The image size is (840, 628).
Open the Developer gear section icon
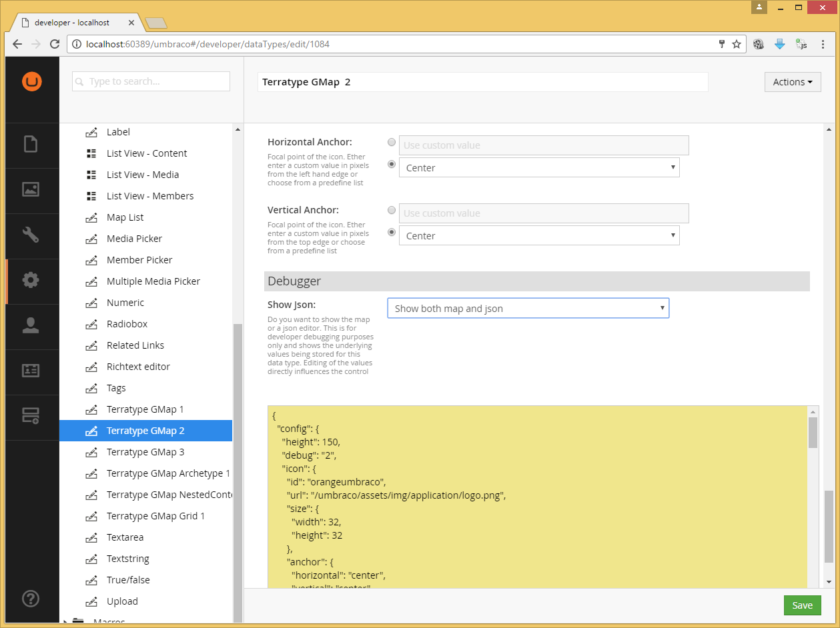31,280
